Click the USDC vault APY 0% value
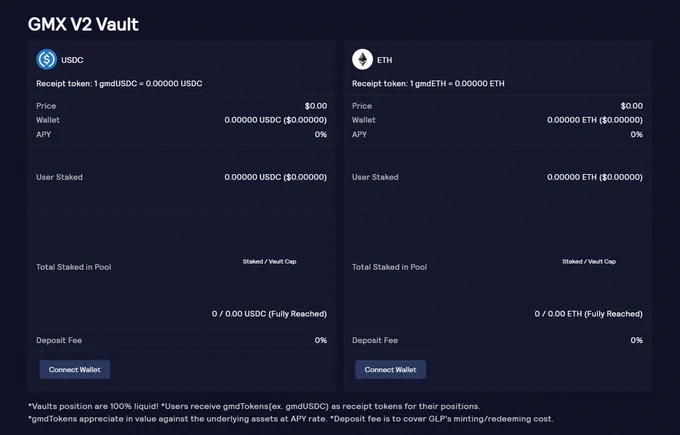Viewport: 680px width, 435px height. (x=321, y=134)
